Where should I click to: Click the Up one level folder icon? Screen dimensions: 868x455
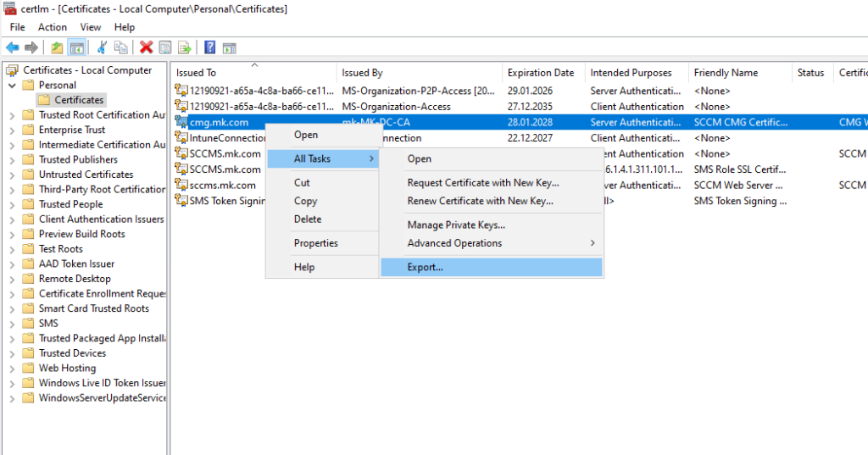click(x=57, y=47)
